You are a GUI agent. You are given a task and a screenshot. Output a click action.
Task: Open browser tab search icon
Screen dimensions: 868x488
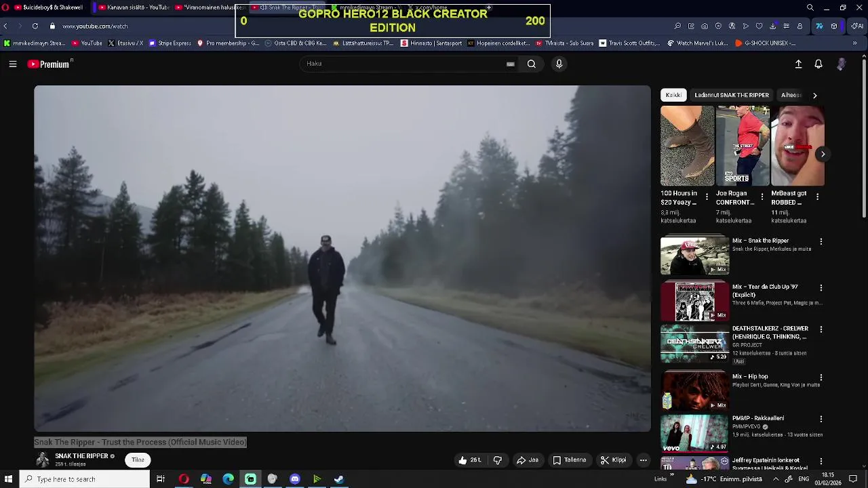[810, 7]
